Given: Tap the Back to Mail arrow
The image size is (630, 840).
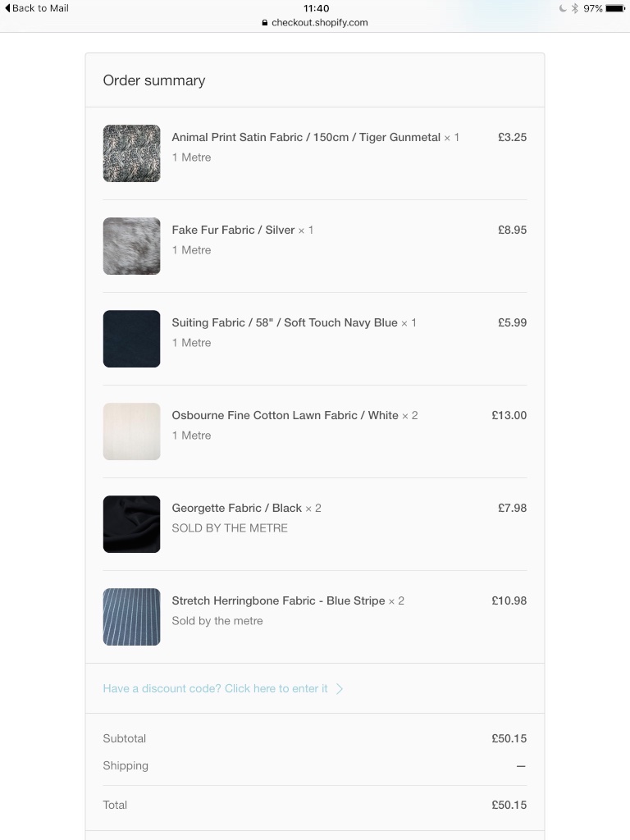Looking at the screenshot, I should [x=7, y=8].
